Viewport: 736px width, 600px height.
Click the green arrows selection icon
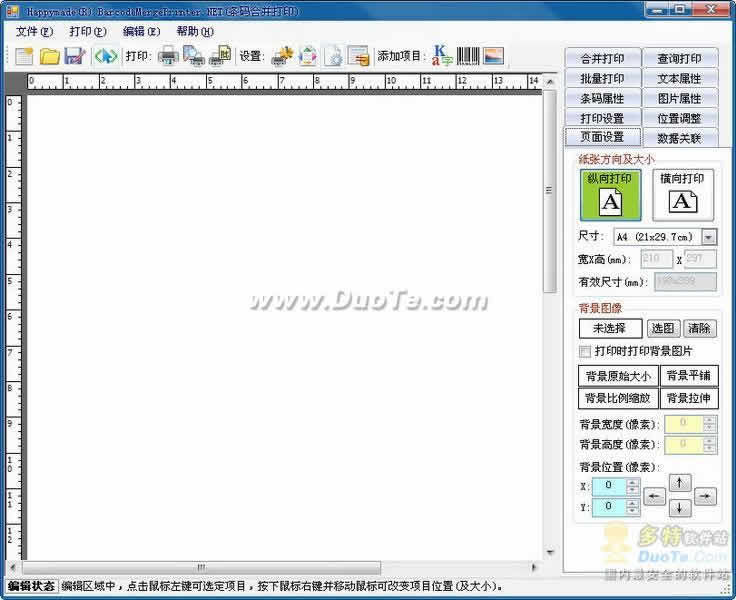click(x=106, y=56)
